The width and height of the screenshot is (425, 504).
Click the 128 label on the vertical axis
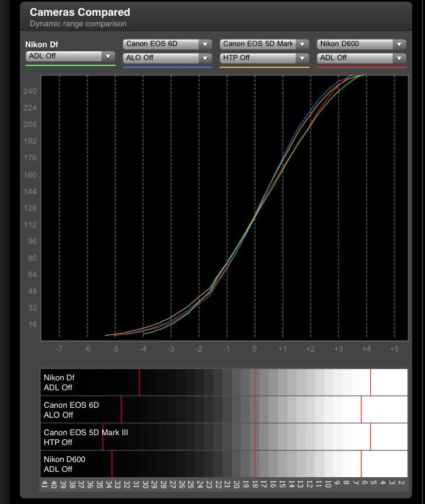(x=29, y=208)
